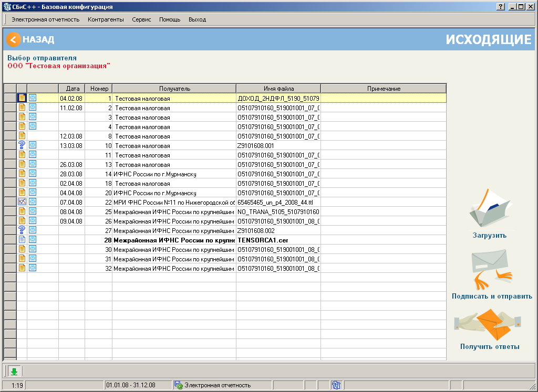Viewport: 538px width, 392px height.
Task: Click the bold recipient in row 28
Action: [174, 240]
